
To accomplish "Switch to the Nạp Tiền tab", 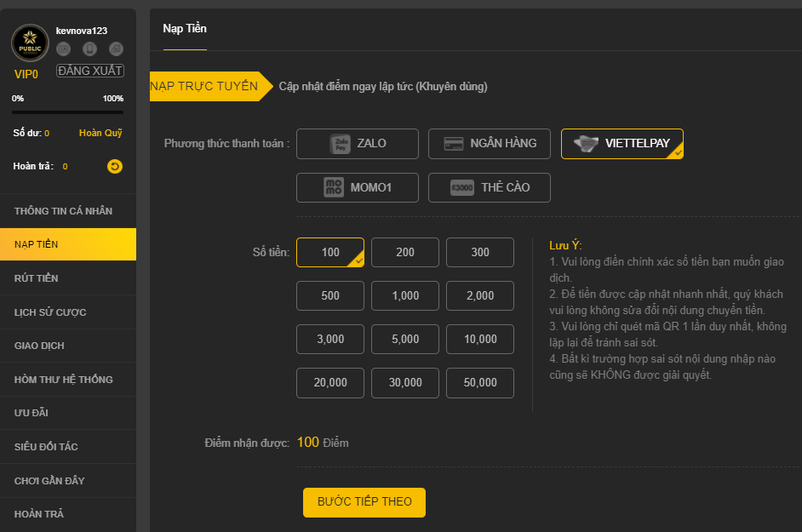I will coord(185,29).
